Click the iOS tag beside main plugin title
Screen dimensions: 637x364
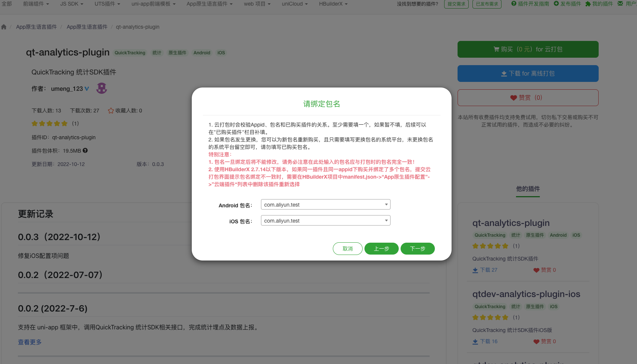coord(221,53)
